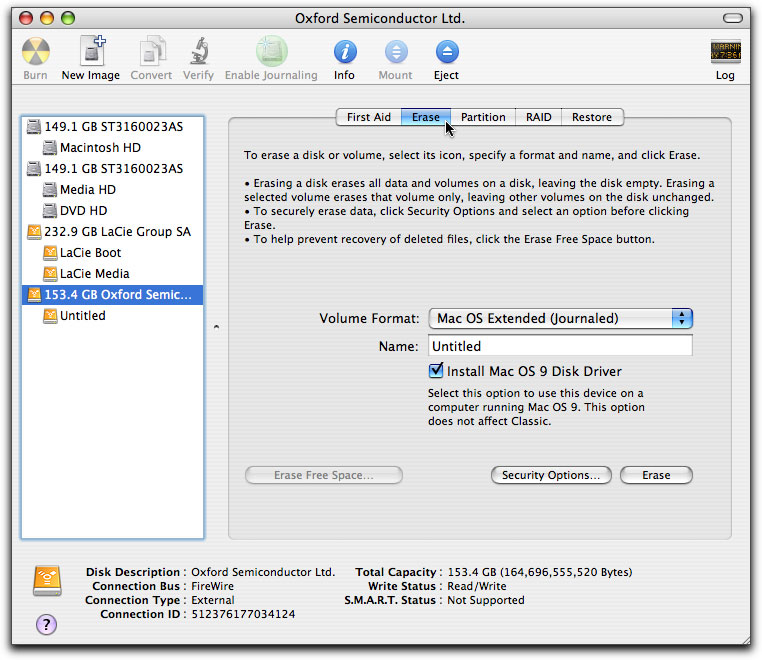Select the Untitled volume in sidebar
762x660 pixels.
click(113, 316)
